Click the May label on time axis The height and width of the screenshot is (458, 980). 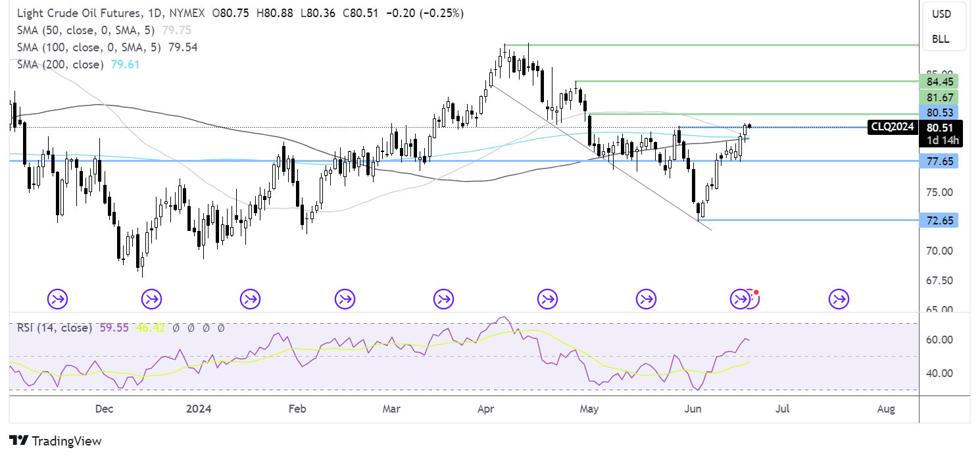pos(589,409)
